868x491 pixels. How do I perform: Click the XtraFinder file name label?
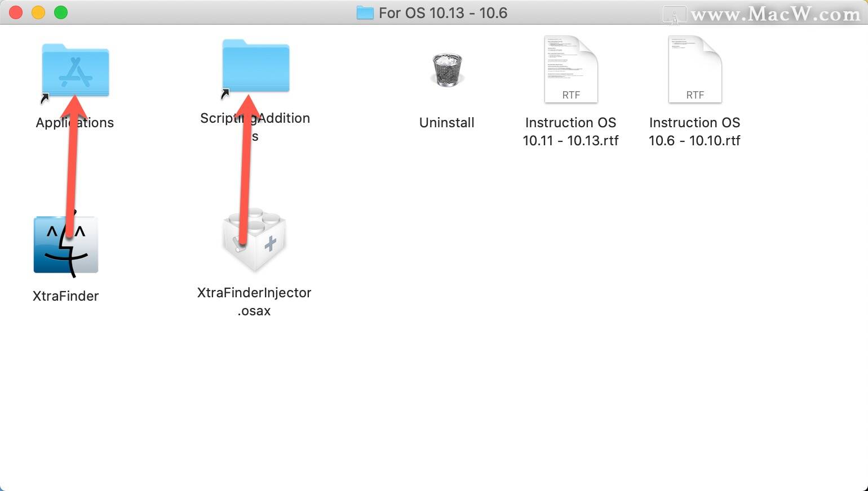click(66, 296)
